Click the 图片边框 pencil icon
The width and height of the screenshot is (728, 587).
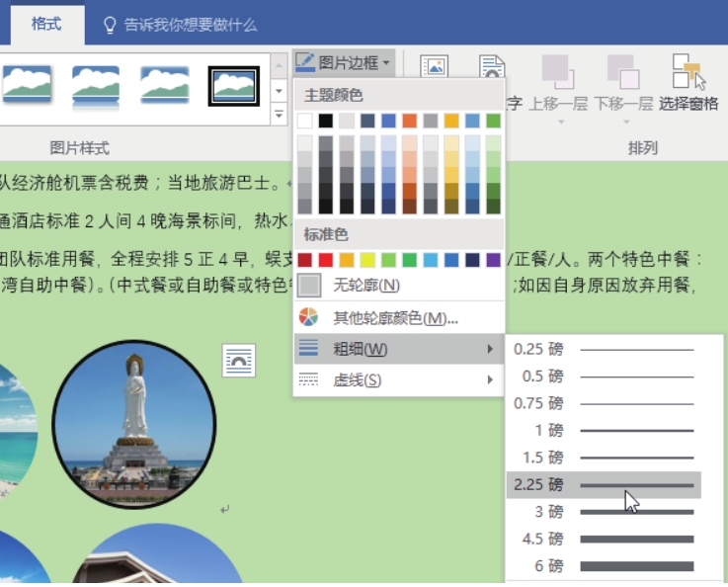coord(304,62)
